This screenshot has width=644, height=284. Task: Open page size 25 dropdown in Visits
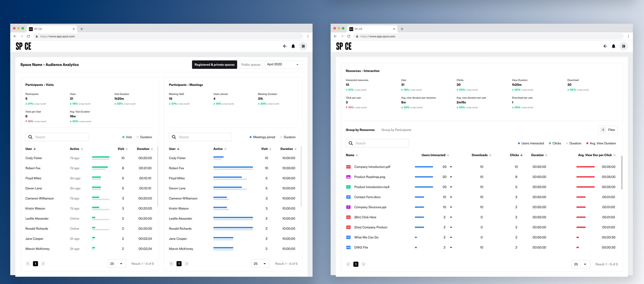(117, 264)
